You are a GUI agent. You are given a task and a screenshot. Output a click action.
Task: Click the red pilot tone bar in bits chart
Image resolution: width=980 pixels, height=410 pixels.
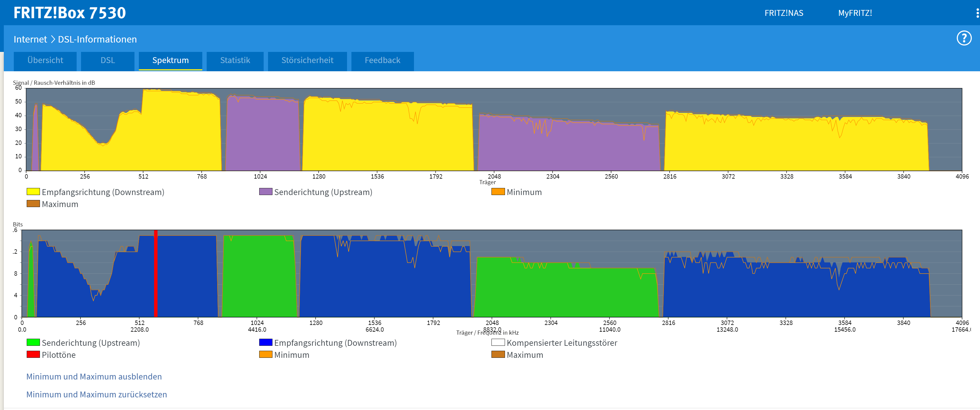(156, 274)
